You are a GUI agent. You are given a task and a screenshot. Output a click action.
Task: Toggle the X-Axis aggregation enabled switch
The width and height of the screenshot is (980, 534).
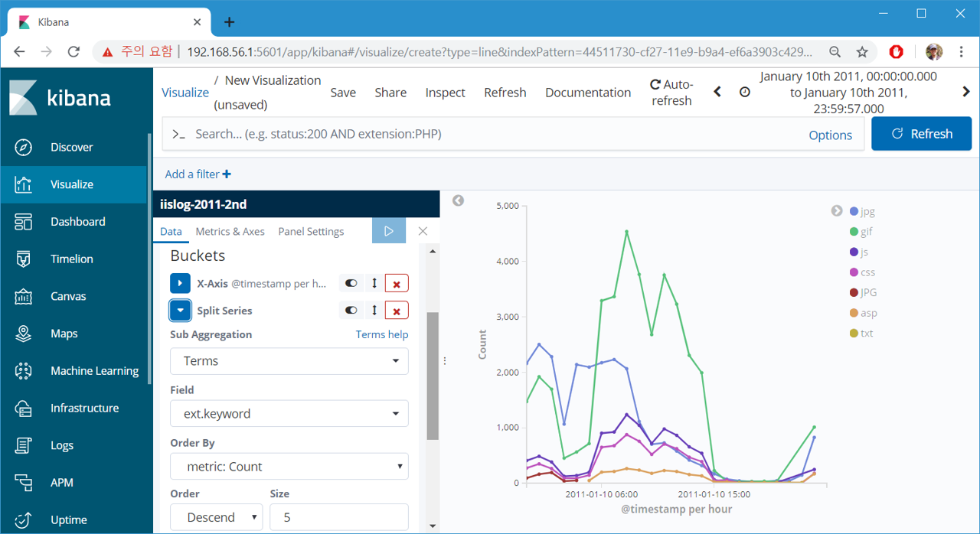[x=351, y=283]
